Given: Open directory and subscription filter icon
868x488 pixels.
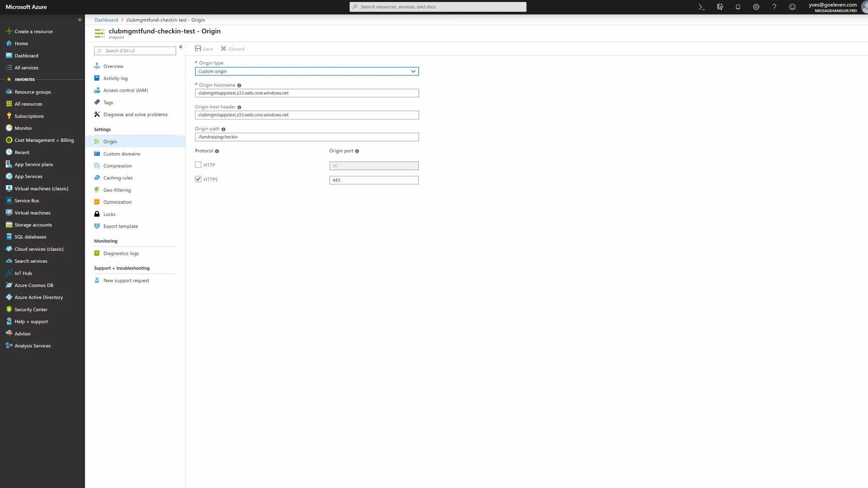Looking at the screenshot, I should [x=720, y=7].
